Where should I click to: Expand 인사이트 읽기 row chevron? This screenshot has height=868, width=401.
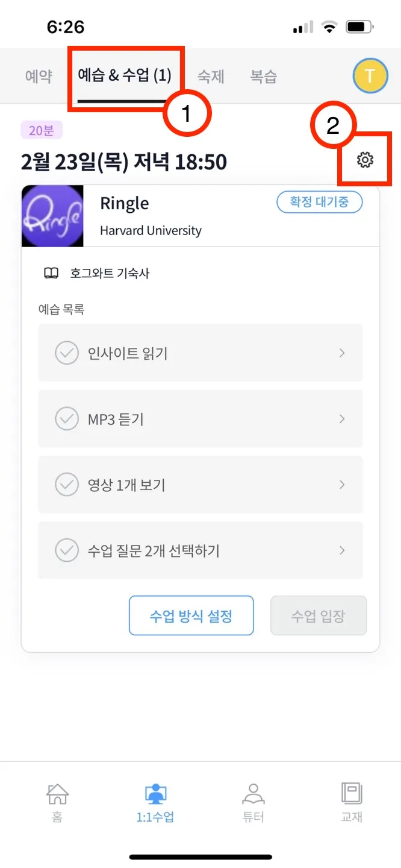342,353
